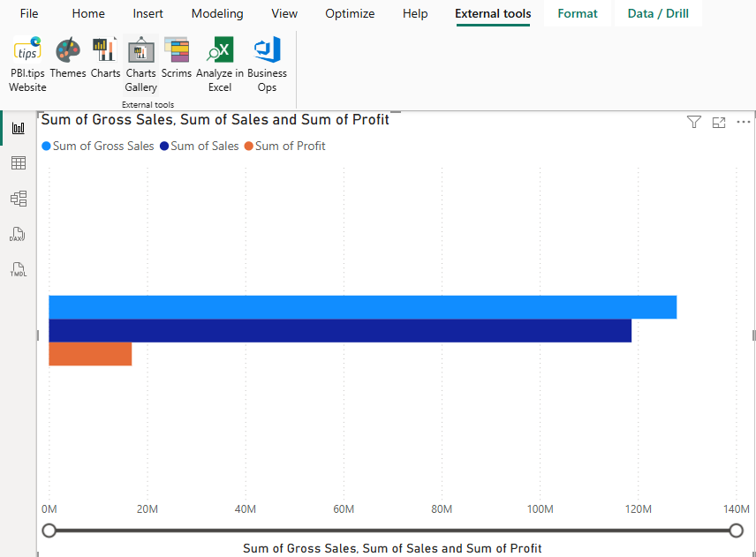Open Charts Gallery tool
The width and height of the screenshot is (756, 557).
pyautogui.click(x=140, y=64)
